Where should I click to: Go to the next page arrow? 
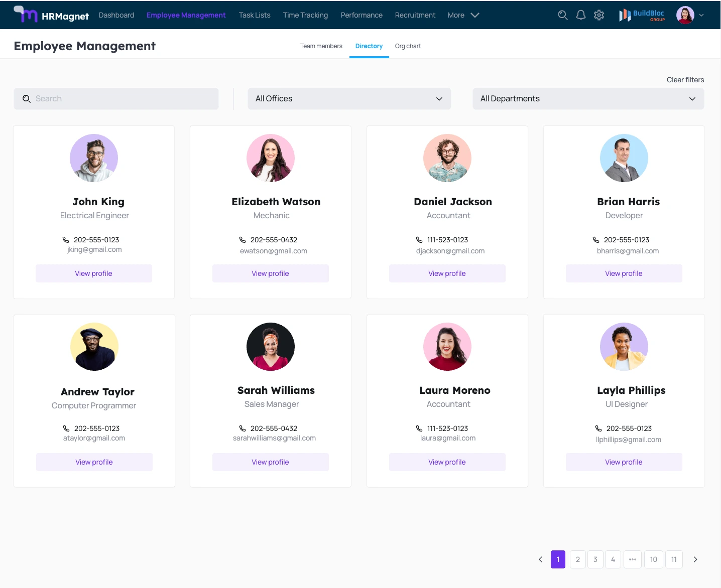click(695, 559)
